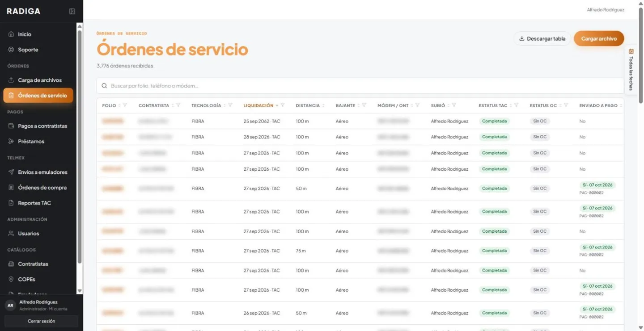Viewport: 644px width, 331px height.
Task: Click the Reportes TAC document icon
Action: coord(11,203)
